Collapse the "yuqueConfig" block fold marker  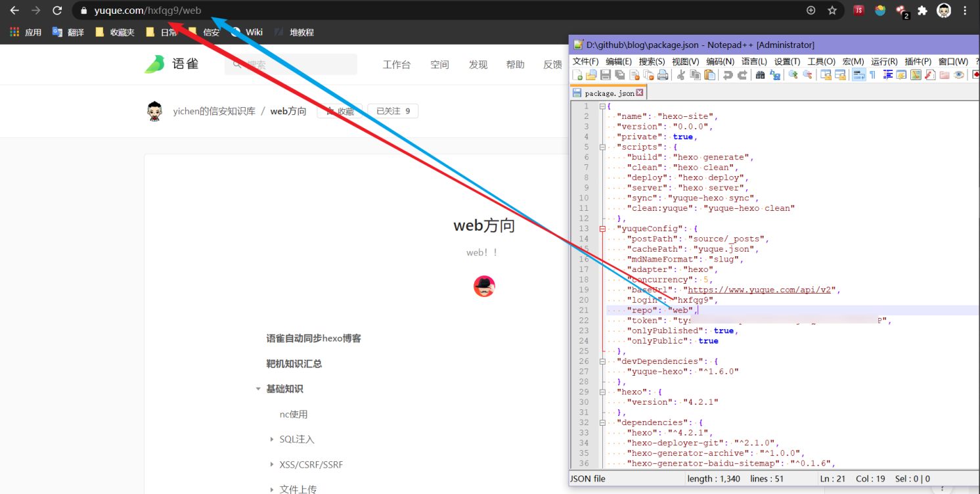coord(602,229)
